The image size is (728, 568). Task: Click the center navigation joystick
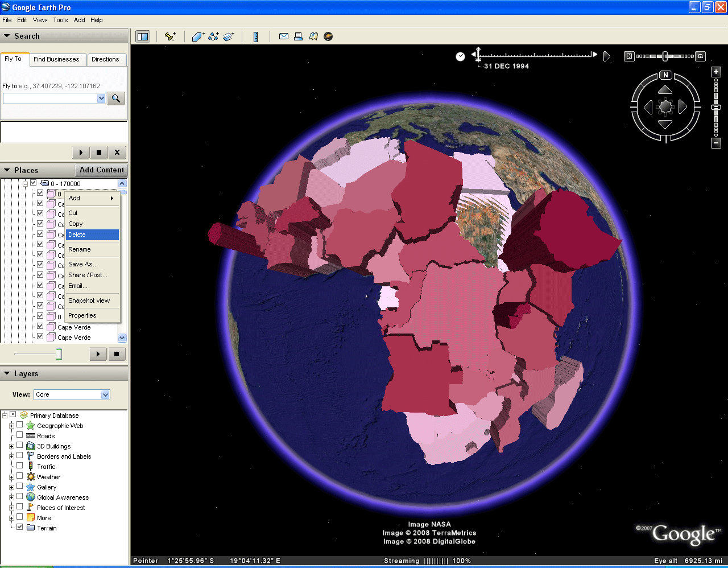[x=665, y=107]
